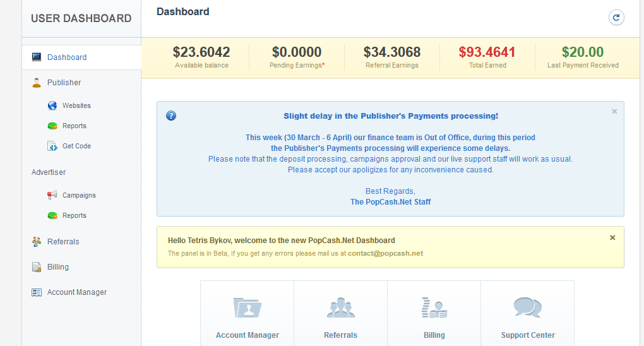The height and width of the screenshot is (346, 644).
Task: Click the Publisher person icon
Action: [37, 83]
